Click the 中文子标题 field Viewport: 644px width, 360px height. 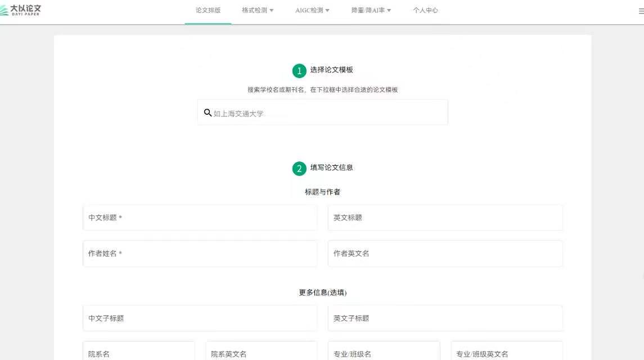pyautogui.click(x=200, y=318)
